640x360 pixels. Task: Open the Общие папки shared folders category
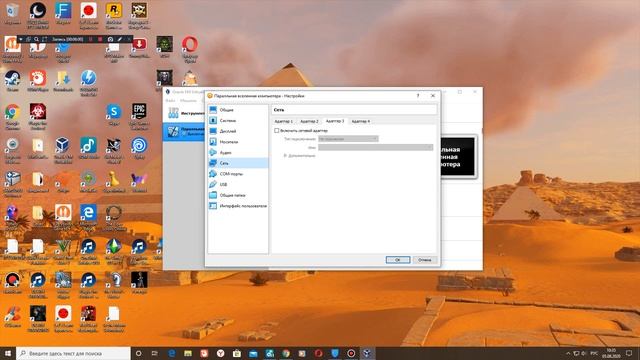[238, 195]
